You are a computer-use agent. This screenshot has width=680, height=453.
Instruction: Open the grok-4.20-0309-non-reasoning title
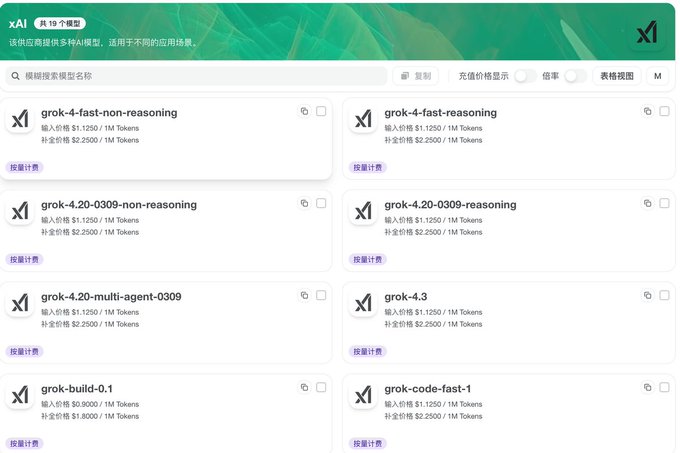click(119, 205)
